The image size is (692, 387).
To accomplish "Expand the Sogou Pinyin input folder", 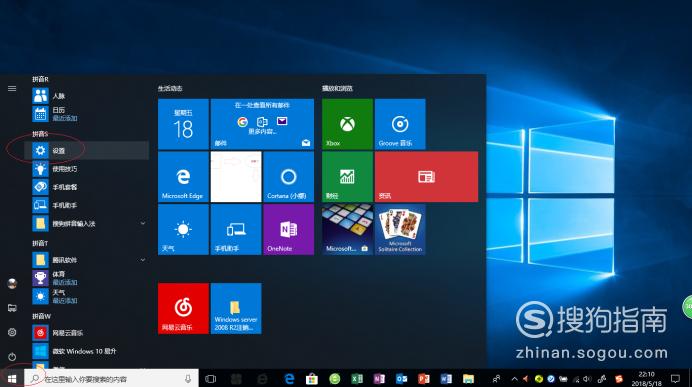I will coord(143,223).
